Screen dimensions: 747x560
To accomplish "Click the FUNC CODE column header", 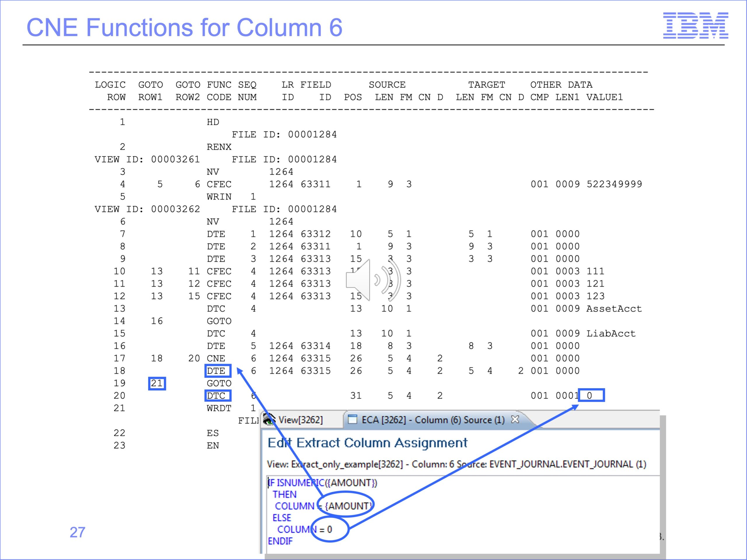I will [219, 91].
